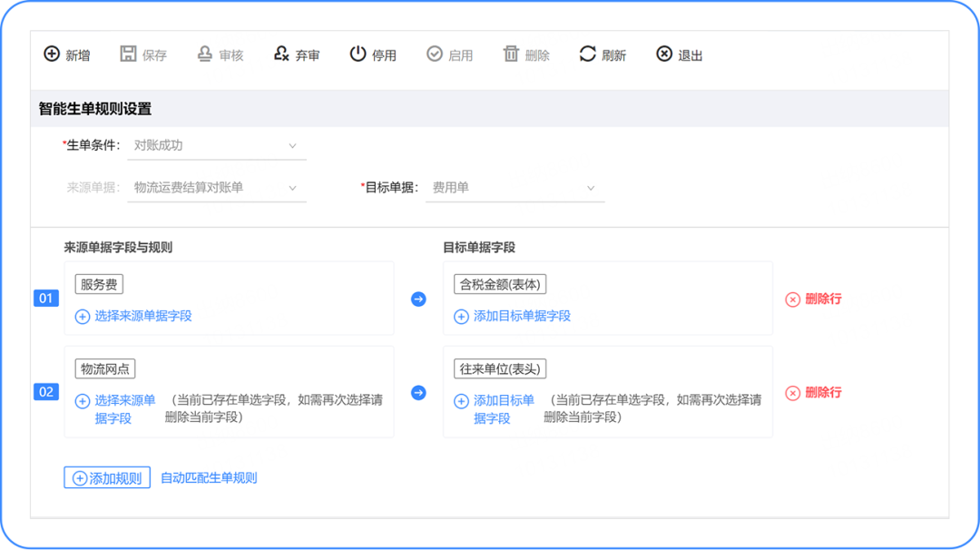Click the 添加规则 button
Screen dimensions: 980x550
[x=107, y=477]
